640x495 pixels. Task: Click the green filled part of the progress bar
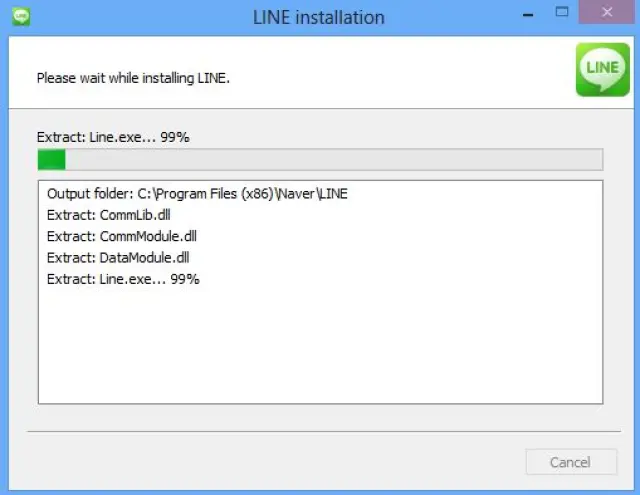pos(51,160)
